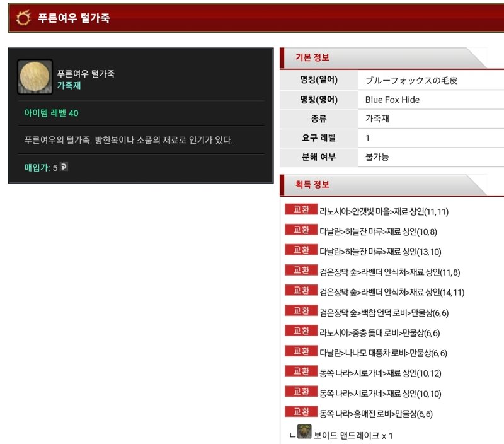Click the 요구 레벨 row label

coord(319,138)
